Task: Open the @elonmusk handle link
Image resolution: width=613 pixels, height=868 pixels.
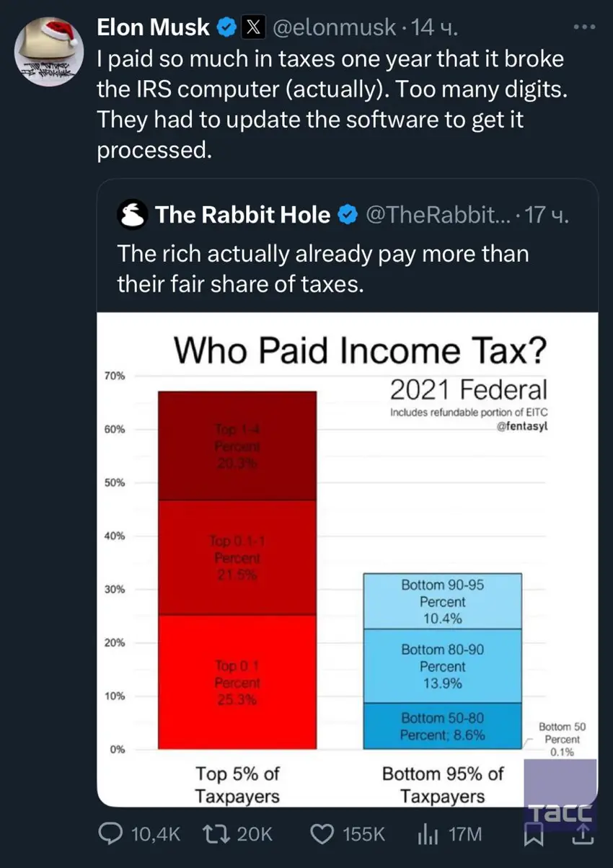Action: [335, 28]
